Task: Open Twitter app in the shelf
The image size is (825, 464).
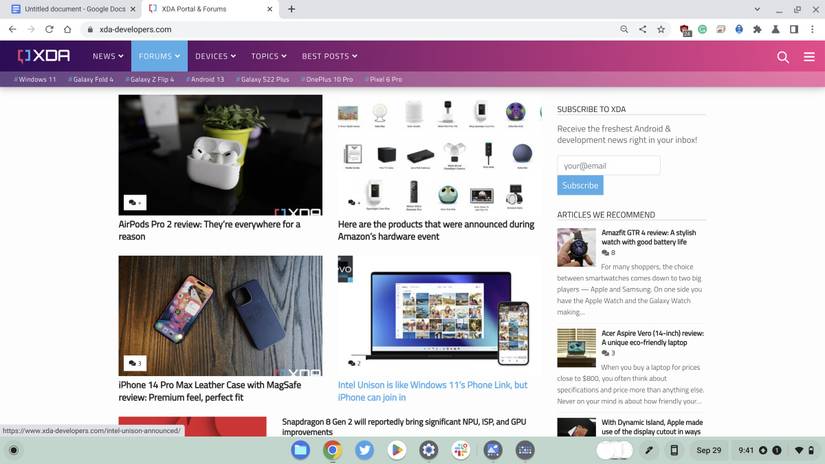Action: tap(365, 450)
